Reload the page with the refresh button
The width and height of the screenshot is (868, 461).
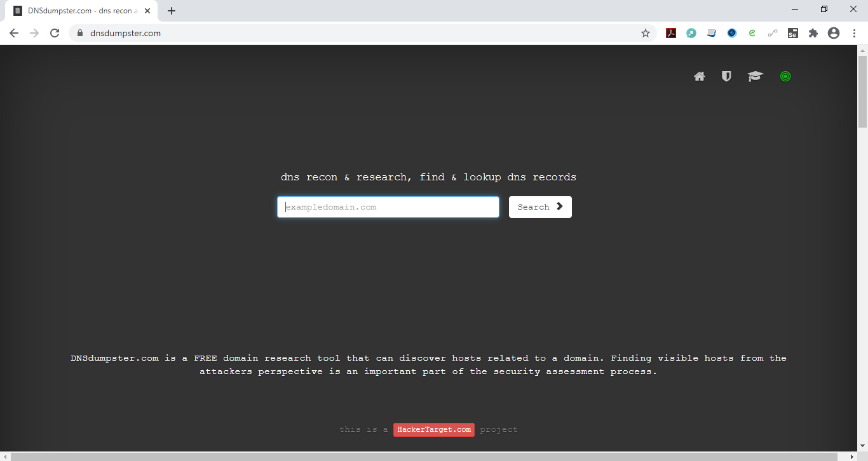coord(55,33)
